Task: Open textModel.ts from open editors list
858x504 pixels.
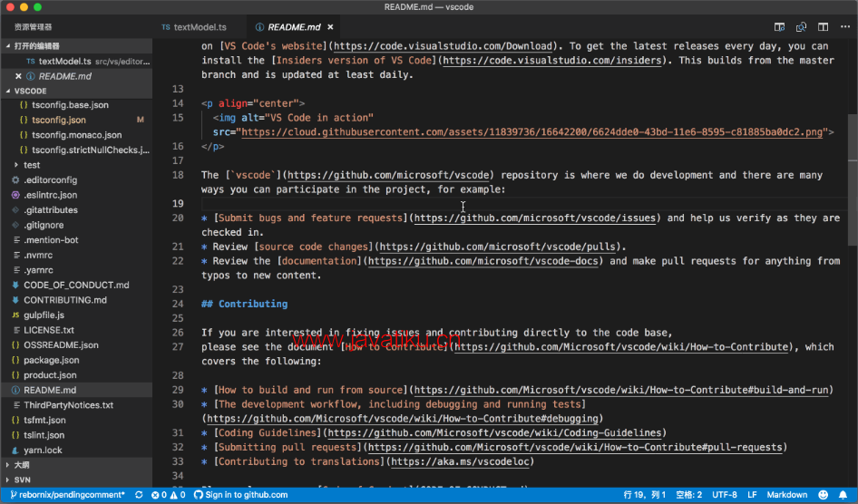Action: (76, 62)
